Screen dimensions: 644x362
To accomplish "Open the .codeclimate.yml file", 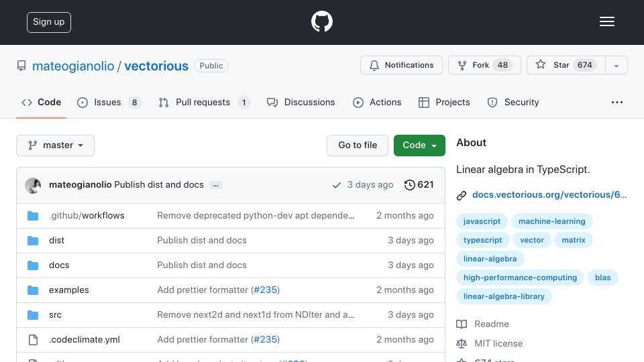I will 85,339.
